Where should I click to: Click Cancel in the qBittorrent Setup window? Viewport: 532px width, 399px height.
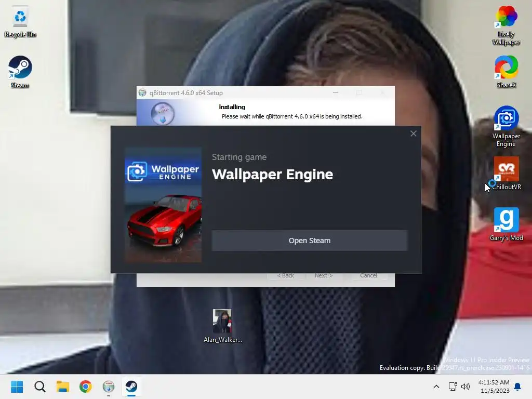(x=368, y=275)
